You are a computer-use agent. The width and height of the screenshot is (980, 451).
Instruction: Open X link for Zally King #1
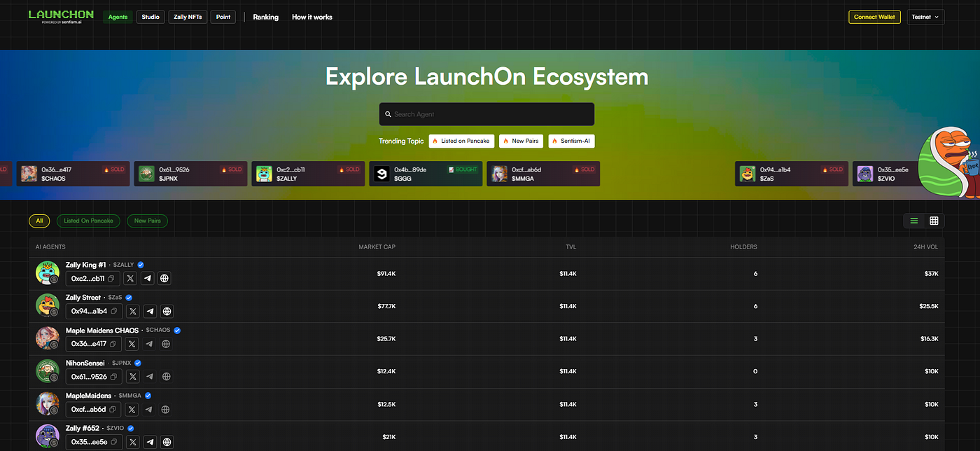tap(130, 278)
